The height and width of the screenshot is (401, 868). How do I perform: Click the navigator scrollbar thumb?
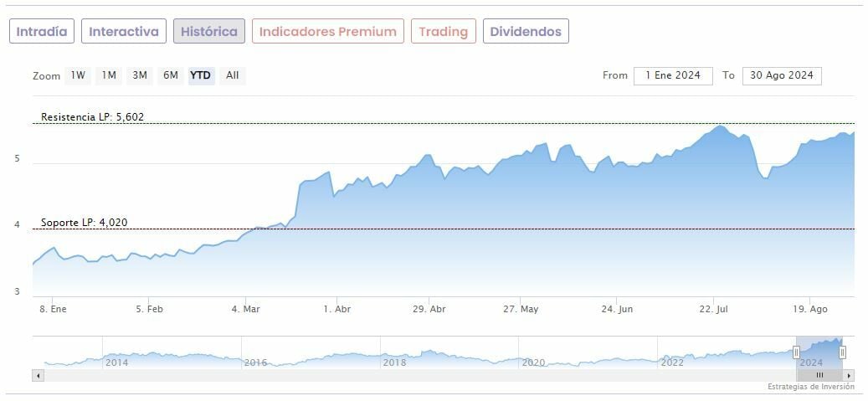pos(819,375)
